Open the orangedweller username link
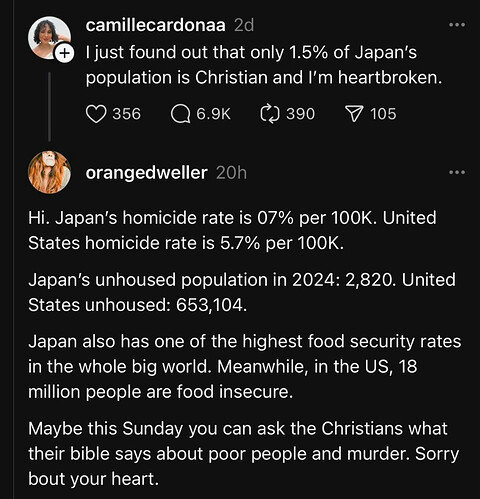Viewport: 480px width, 499px height. 147,173
